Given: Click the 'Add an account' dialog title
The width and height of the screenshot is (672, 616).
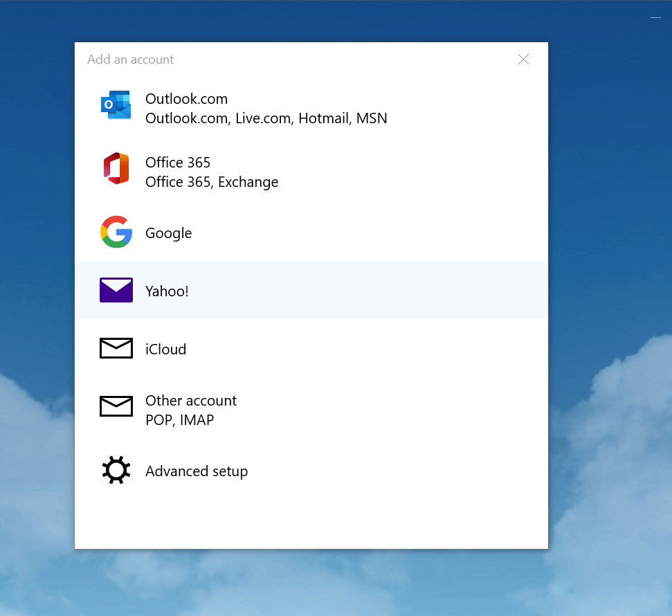Looking at the screenshot, I should [130, 60].
